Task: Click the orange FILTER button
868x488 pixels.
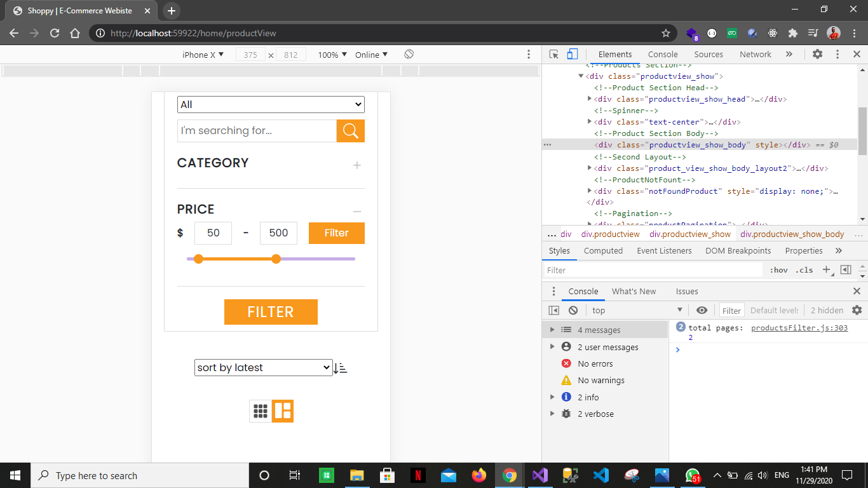Action: [271, 312]
